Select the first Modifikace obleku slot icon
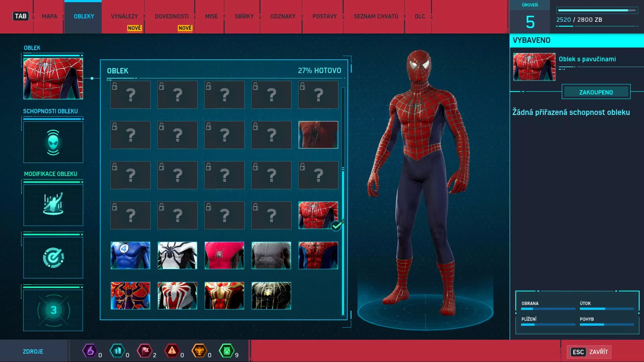 pos(53,205)
